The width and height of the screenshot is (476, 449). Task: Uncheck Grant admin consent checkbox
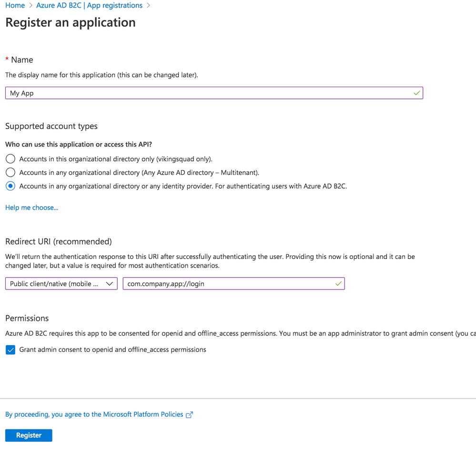click(x=10, y=350)
